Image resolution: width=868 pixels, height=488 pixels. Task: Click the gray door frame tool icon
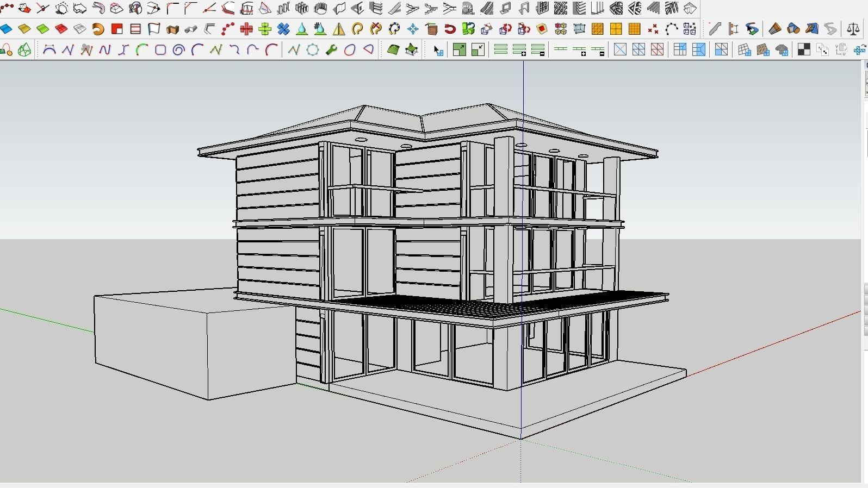click(524, 8)
